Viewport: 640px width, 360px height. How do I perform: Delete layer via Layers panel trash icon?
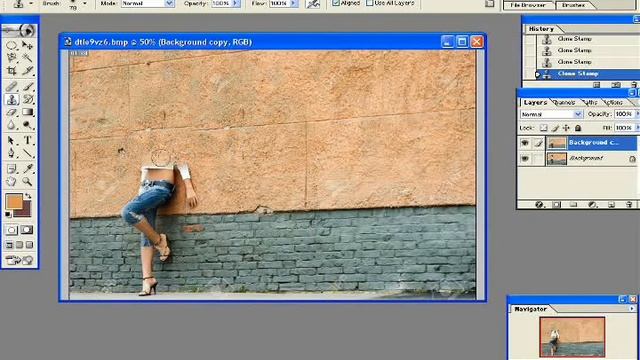[629, 204]
